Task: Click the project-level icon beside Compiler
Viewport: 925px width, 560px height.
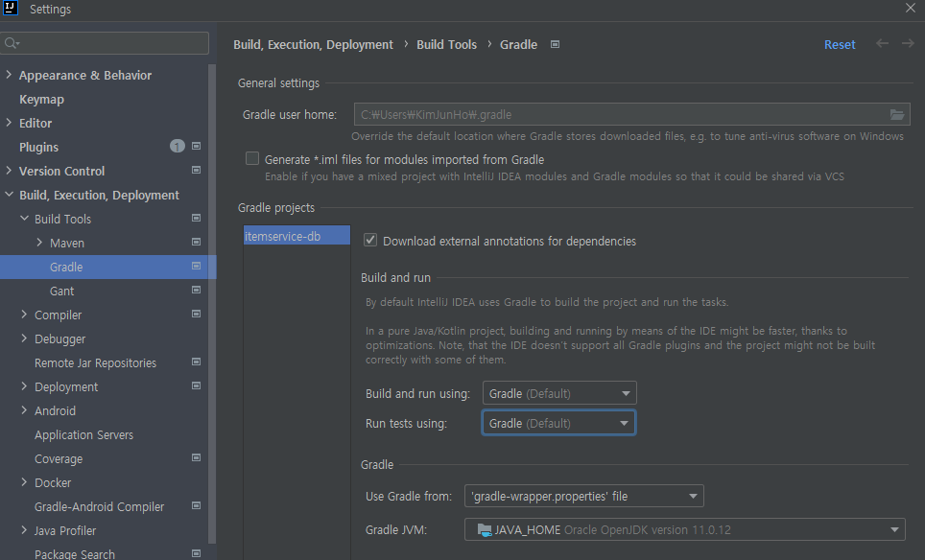Action: [x=197, y=314]
